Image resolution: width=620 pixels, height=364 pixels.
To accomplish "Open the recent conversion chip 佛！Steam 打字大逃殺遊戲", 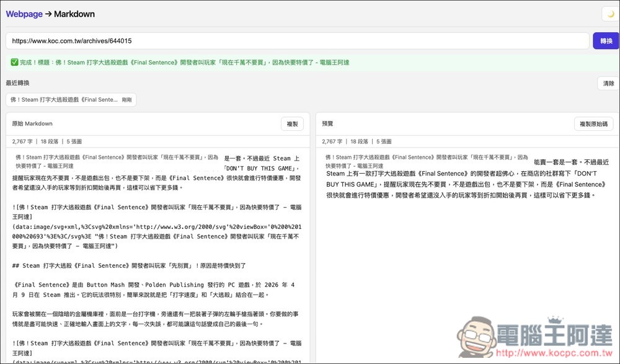I will [x=71, y=100].
